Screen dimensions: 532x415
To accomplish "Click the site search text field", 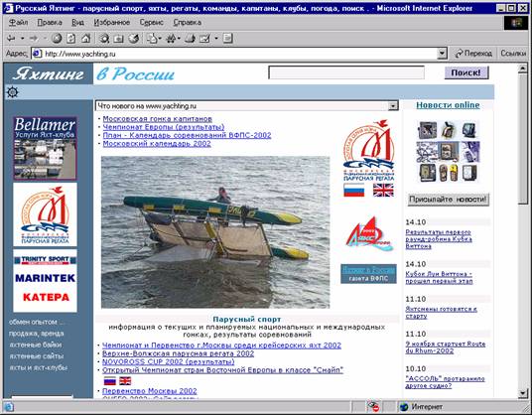I will 346,72.
